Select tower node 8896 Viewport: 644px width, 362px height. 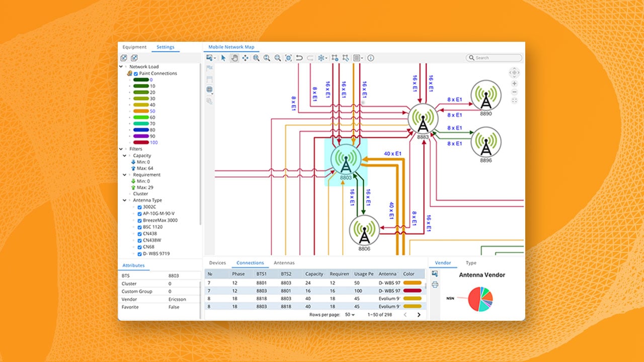tap(486, 142)
